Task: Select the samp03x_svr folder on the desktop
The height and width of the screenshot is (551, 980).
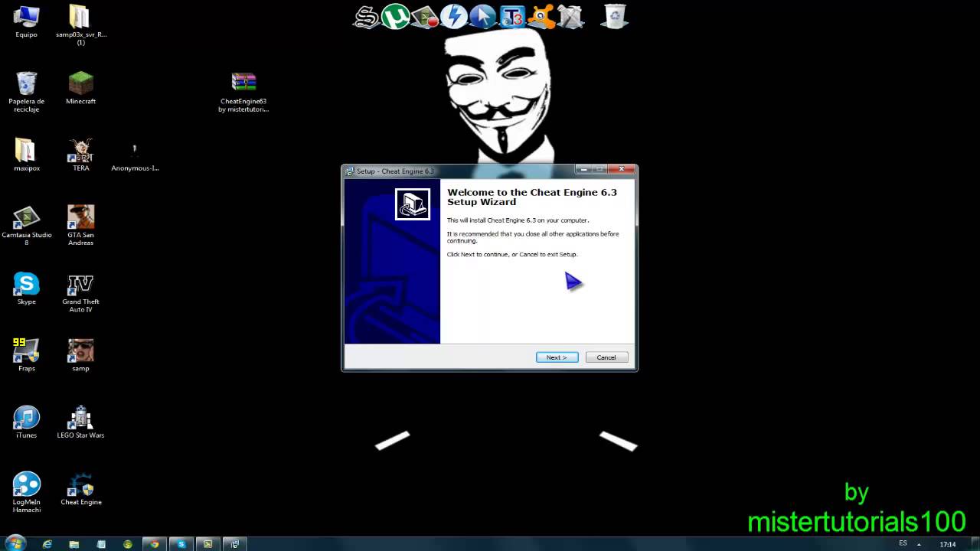Action: (x=80, y=25)
